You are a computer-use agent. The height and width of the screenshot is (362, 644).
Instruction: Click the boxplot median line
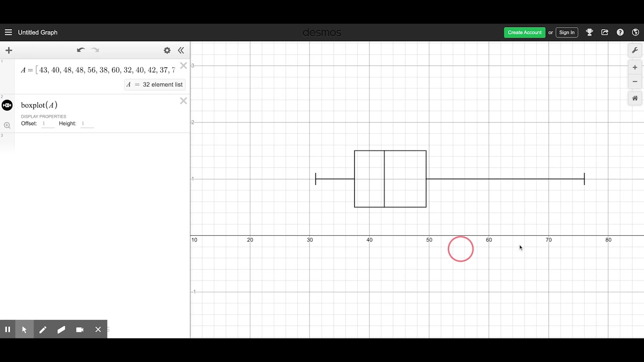384,178
